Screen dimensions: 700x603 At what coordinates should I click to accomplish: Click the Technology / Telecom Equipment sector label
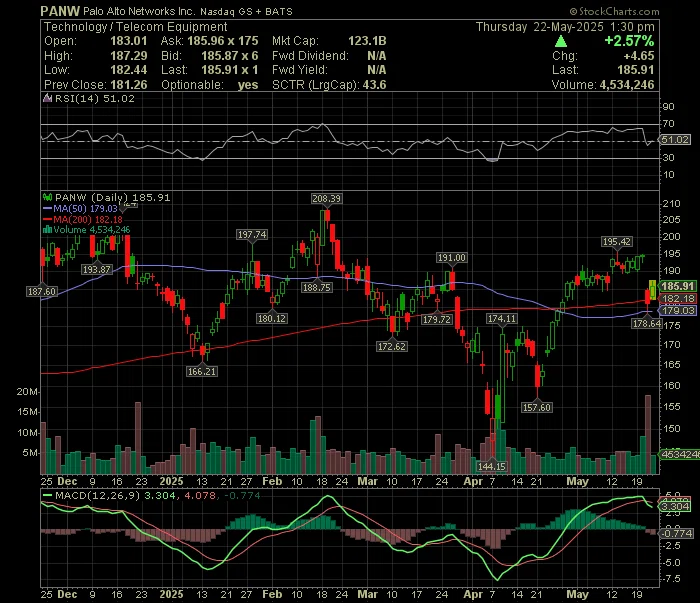(x=136, y=27)
